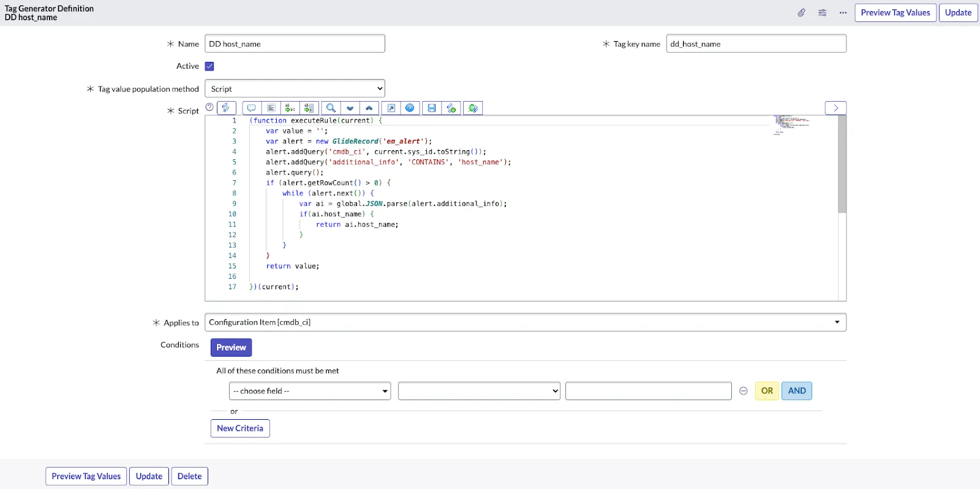
Task: Click the bottom Preview Tag Values button
Action: pos(86,476)
